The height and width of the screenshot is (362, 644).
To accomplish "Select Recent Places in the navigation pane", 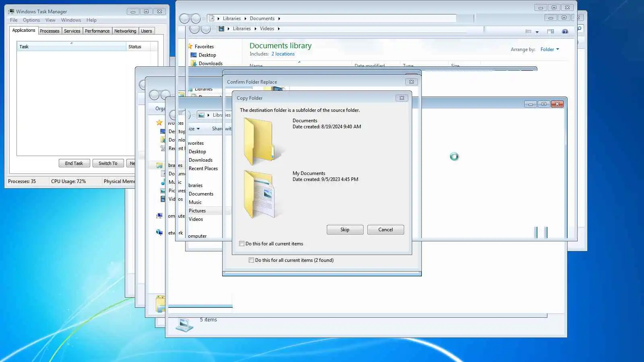I will (x=203, y=169).
